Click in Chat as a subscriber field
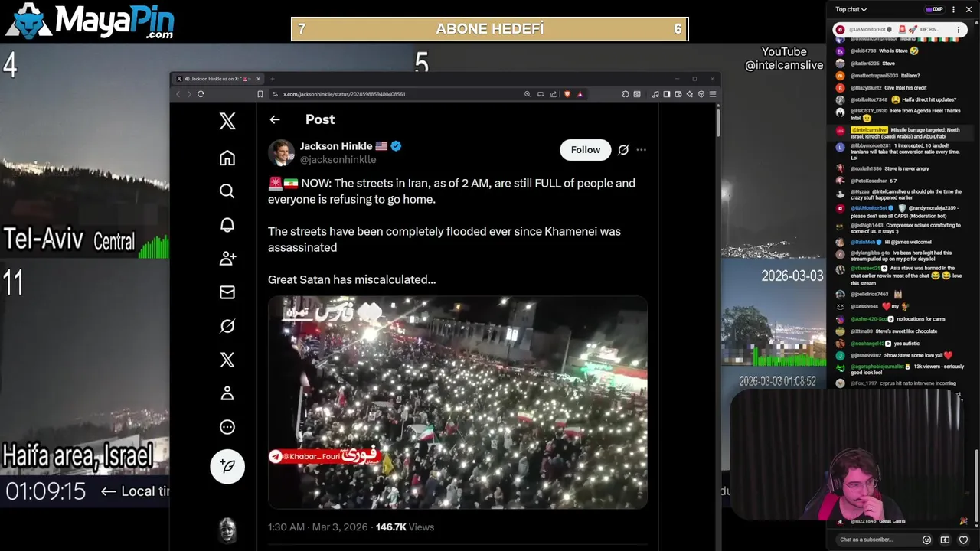 click(877, 540)
